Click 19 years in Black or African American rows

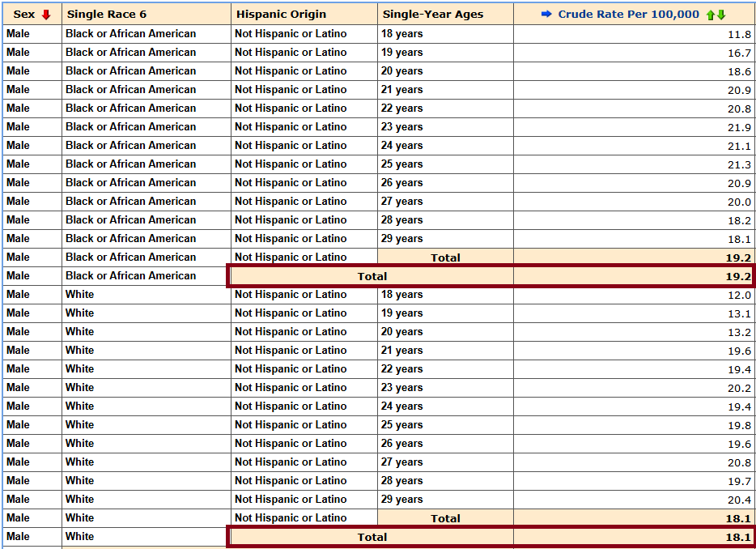click(x=401, y=52)
